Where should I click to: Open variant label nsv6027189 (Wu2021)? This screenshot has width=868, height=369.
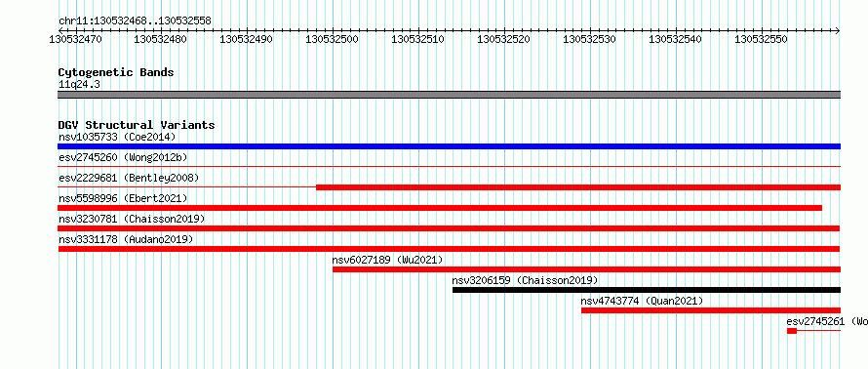[x=387, y=260]
